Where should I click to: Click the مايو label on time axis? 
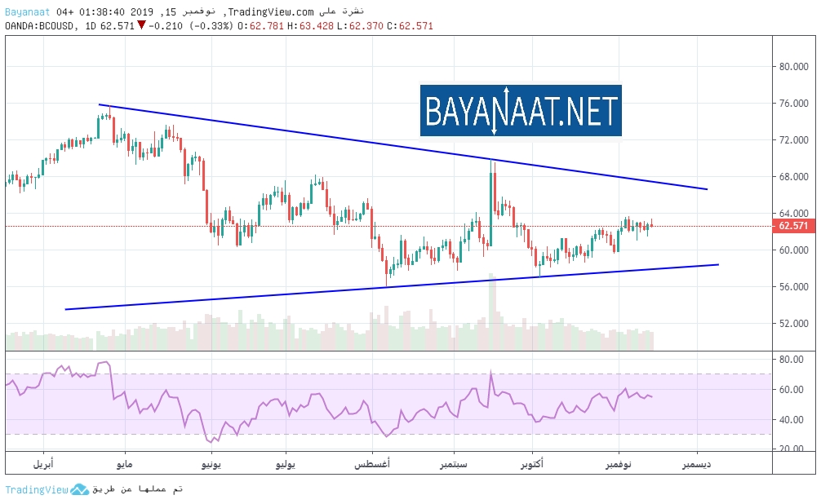point(124,464)
